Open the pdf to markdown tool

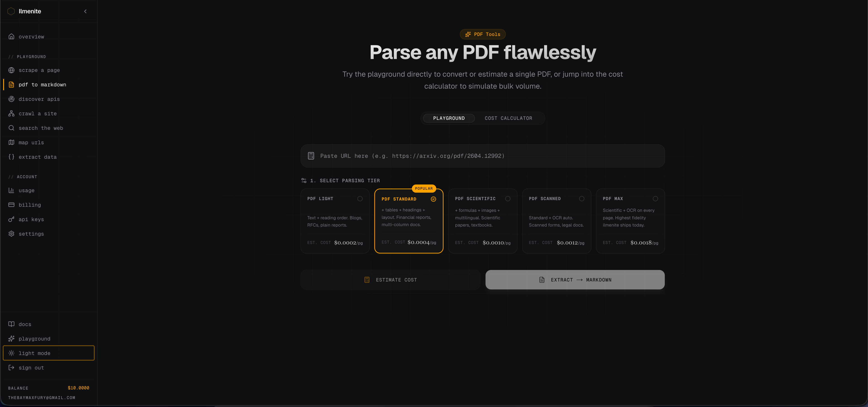(42, 85)
